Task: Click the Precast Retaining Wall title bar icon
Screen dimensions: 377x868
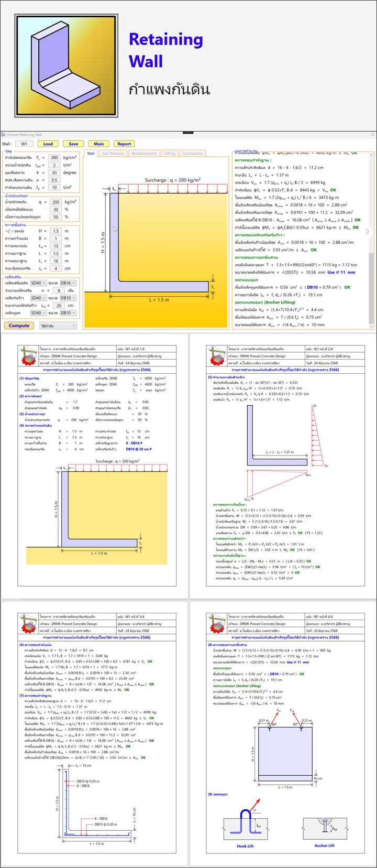Action: pos(4,135)
